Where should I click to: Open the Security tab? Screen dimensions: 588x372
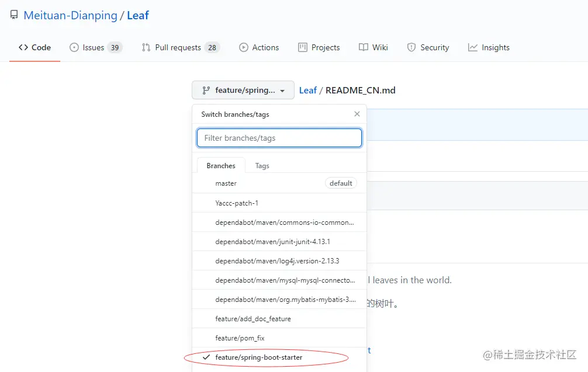click(428, 47)
